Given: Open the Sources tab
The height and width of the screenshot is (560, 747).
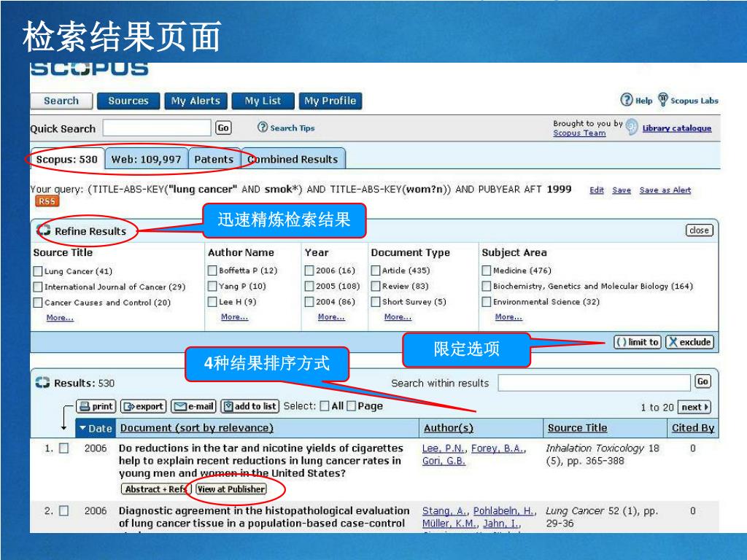Looking at the screenshot, I should tap(128, 101).
